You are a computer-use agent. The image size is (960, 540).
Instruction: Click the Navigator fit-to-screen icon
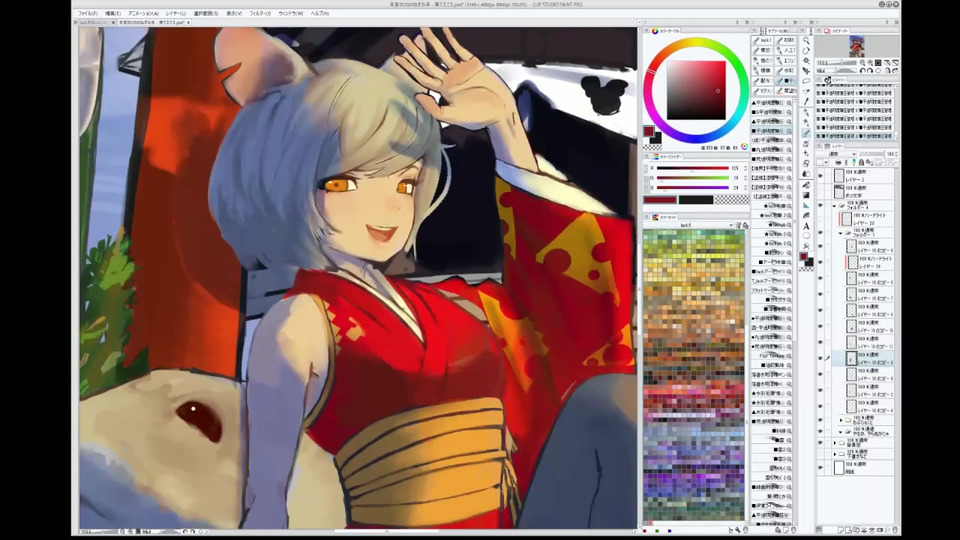[878, 63]
